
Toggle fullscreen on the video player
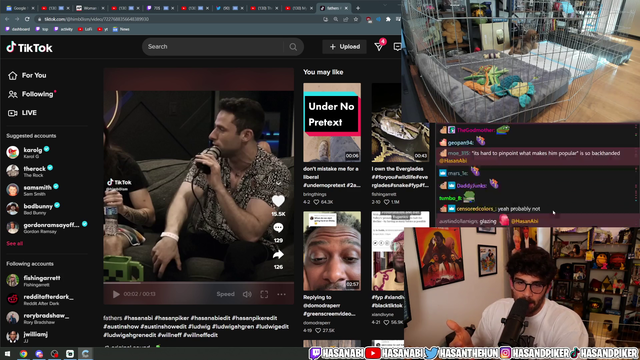264,294
